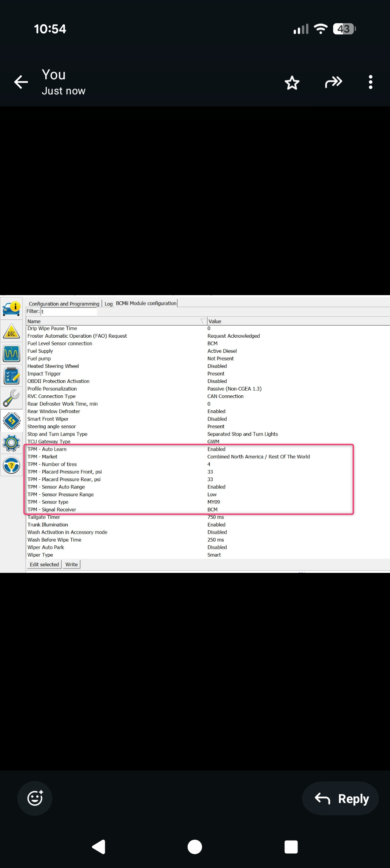Select the TPM - Market row
Image resolution: width=390 pixels, height=868 pixels.
208,456
